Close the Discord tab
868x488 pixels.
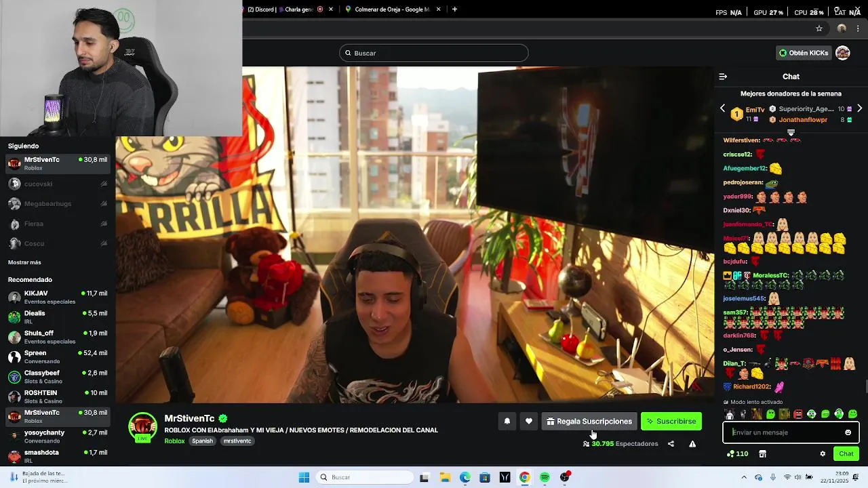coord(331,9)
